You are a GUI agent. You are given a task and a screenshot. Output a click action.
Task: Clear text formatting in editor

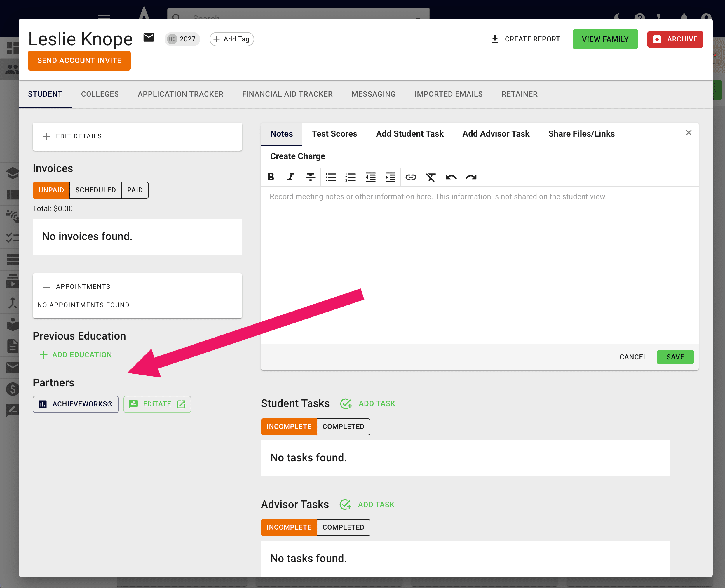[431, 177]
